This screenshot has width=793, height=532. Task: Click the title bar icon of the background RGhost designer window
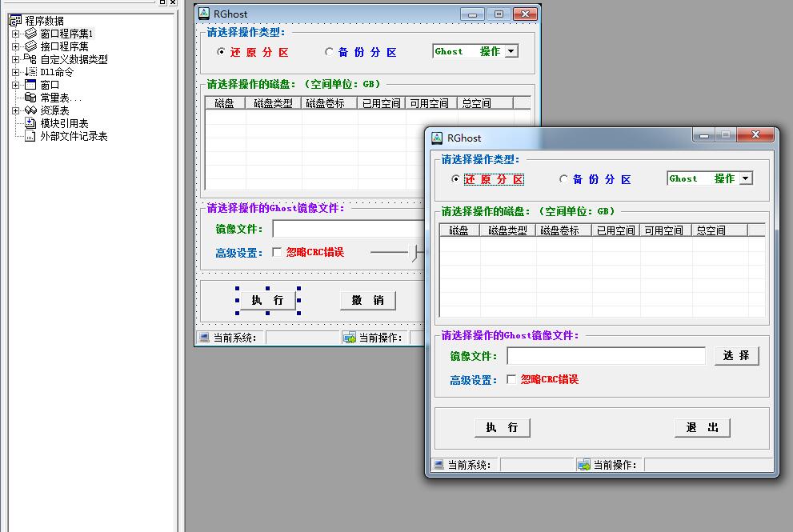pos(204,14)
